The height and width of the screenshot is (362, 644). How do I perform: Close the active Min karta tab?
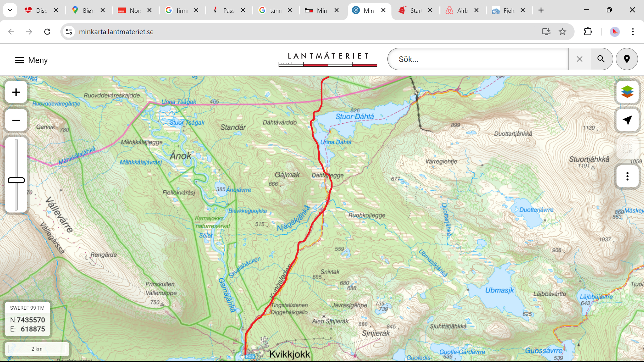[383, 10]
